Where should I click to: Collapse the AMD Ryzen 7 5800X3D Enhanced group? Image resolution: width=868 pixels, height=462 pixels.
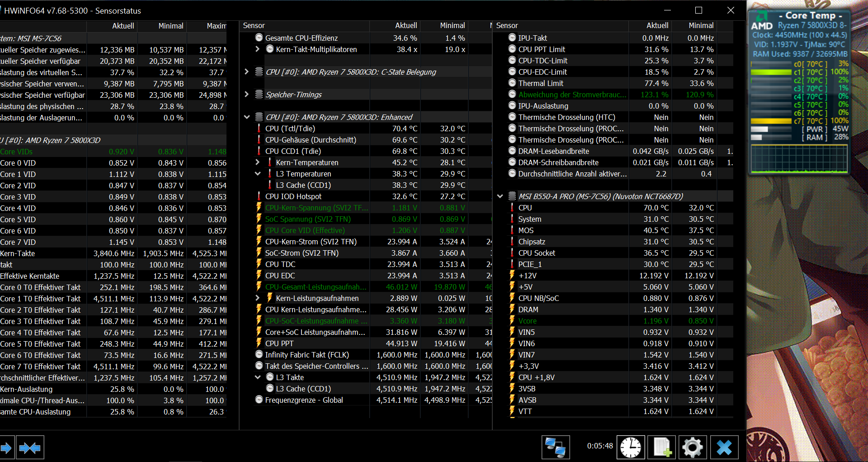pos(247,117)
